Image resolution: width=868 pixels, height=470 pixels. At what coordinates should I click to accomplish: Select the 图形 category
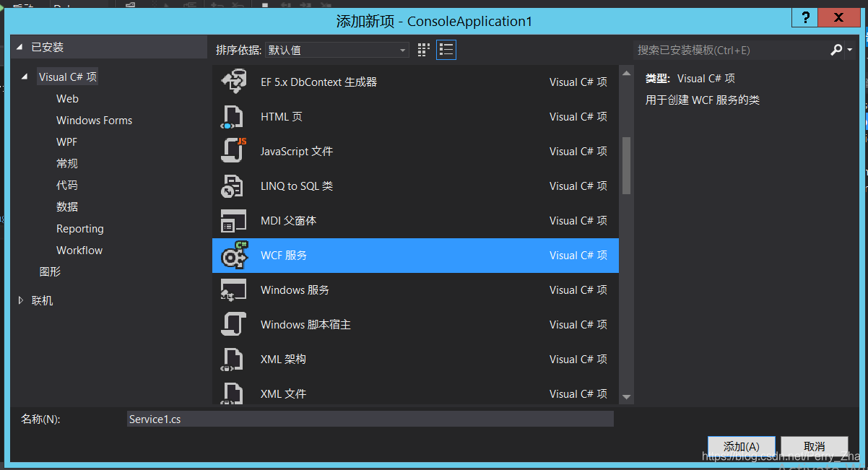50,272
